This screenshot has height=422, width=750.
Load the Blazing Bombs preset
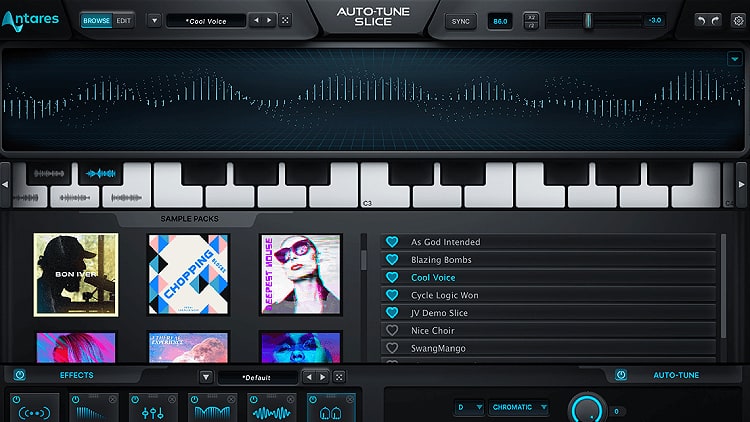coord(548,260)
